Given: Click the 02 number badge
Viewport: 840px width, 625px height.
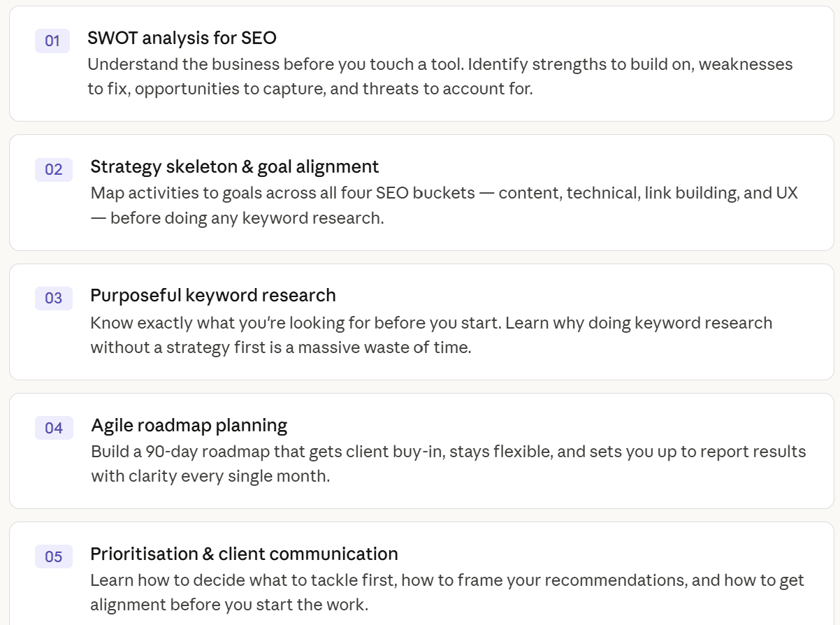Looking at the screenshot, I should (54, 169).
